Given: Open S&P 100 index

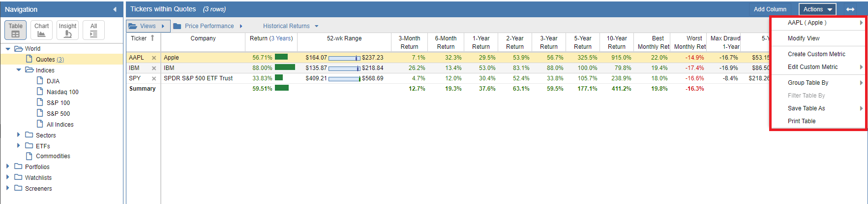Looking at the screenshot, I should click(x=58, y=103).
